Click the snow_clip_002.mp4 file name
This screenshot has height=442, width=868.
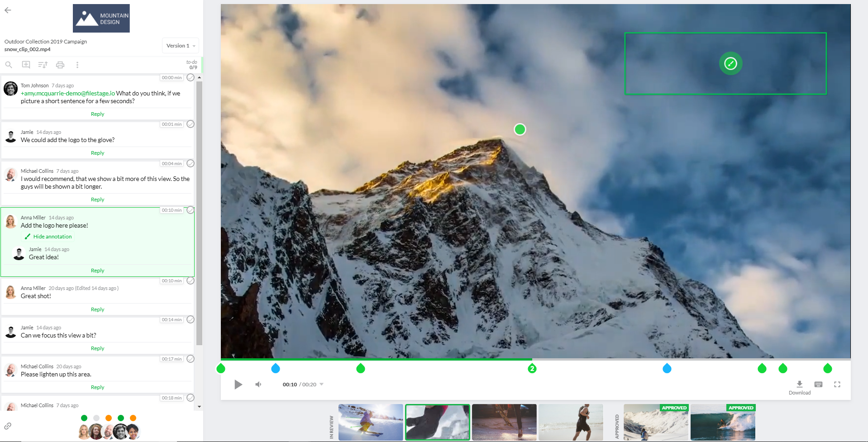pos(28,49)
